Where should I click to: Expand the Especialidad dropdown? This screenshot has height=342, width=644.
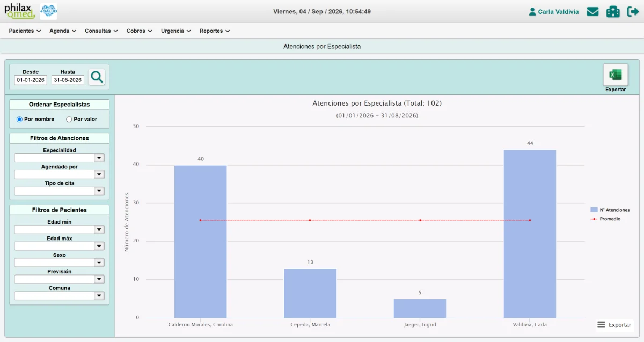pyautogui.click(x=60, y=158)
